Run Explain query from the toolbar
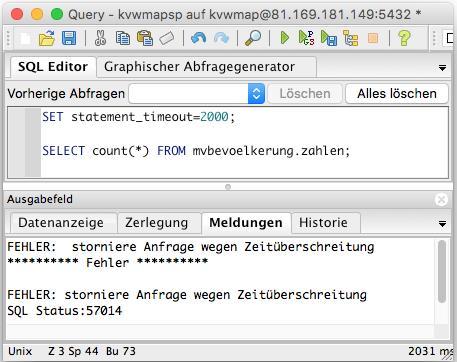The image size is (457, 362). tap(306, 38)
